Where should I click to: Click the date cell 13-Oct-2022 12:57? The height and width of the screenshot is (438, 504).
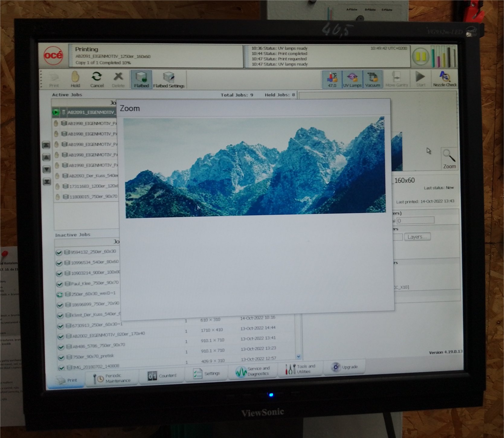[x=258, y=359]
